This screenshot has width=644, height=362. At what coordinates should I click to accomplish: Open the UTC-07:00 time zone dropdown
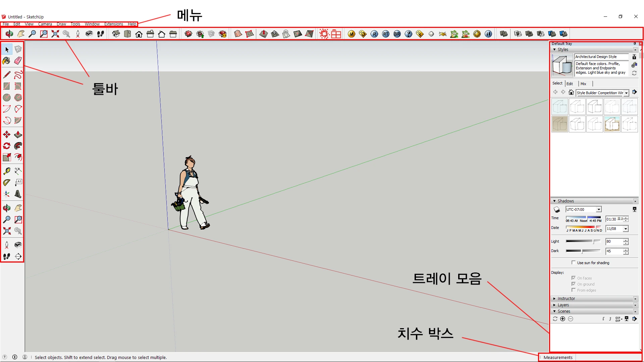599,209
